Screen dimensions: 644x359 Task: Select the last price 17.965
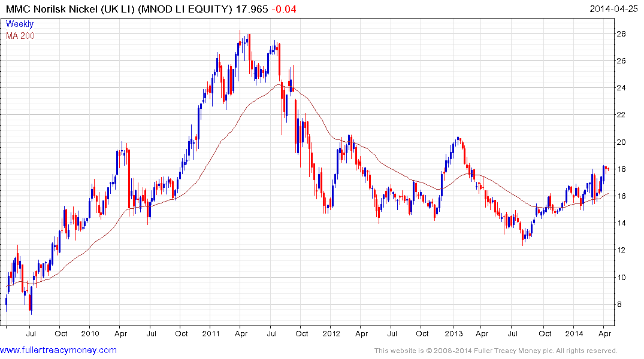[x=252, y=9]
